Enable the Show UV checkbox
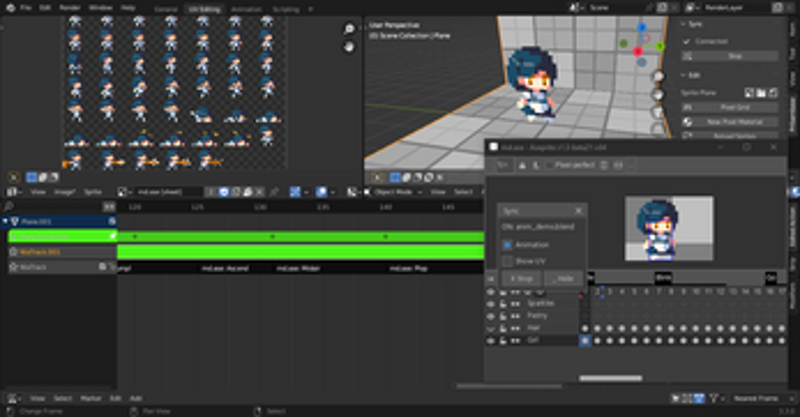This screenshot has height=417, width=800. tap(507, 261)
